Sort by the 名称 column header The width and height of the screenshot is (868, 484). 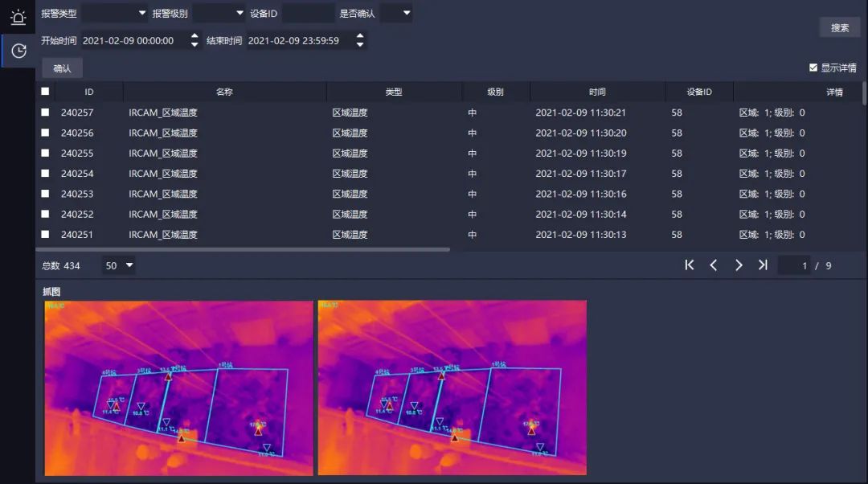224,92
